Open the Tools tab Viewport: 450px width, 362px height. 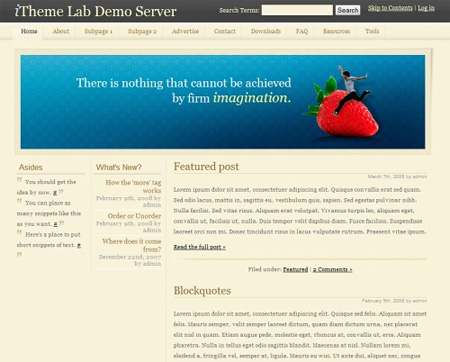(x=372, y=31)
